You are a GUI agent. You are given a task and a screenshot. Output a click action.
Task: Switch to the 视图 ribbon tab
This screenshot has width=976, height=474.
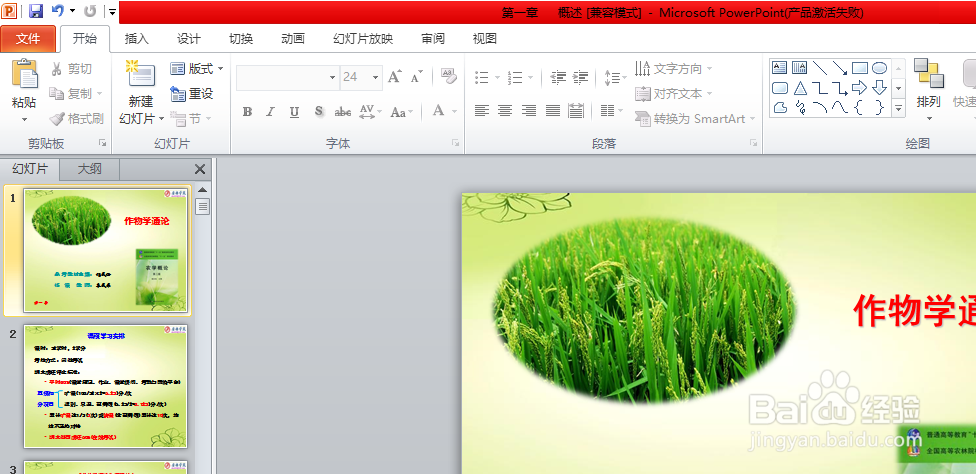pyautogui.click(x=485, y=39)
